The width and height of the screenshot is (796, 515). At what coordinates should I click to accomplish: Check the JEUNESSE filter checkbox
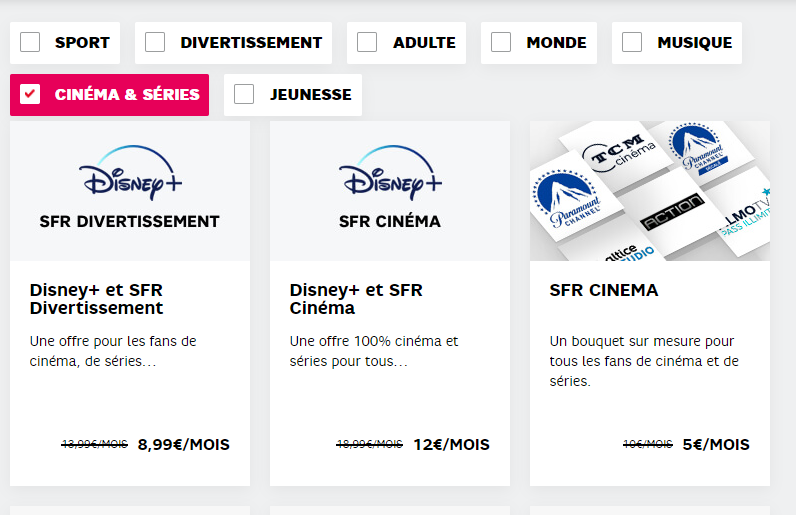coord(244,94)
